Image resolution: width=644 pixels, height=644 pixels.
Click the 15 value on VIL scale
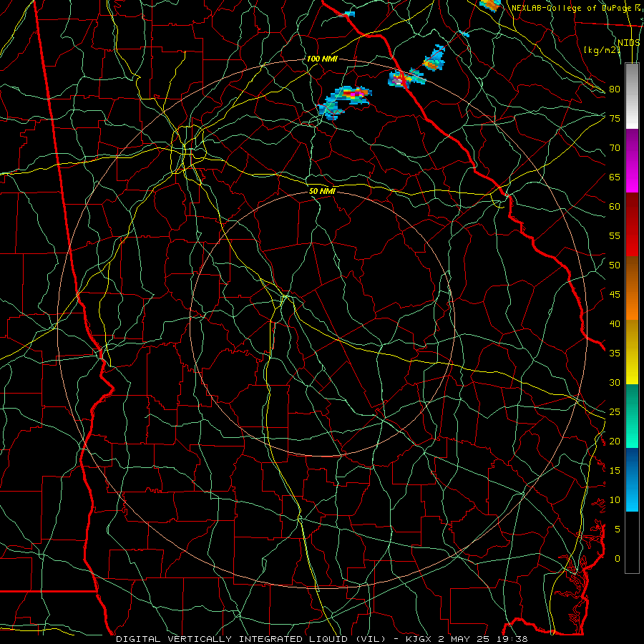pos(615,471)
